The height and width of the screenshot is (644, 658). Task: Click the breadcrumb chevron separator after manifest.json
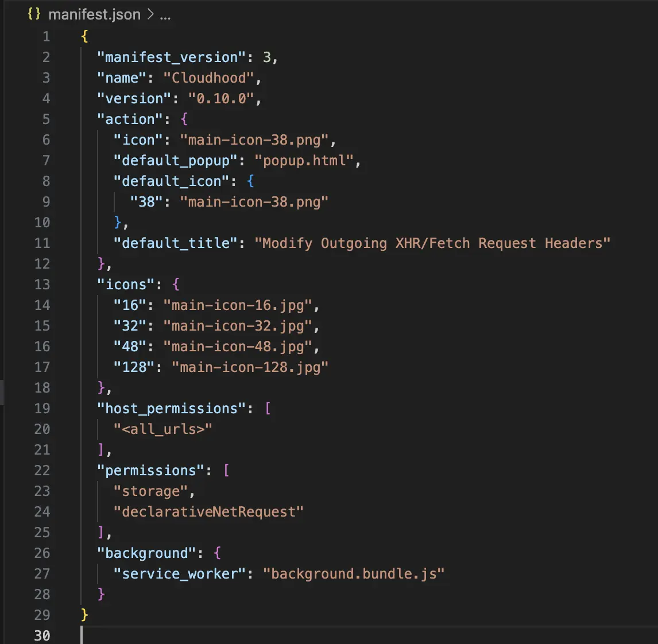click(x=150, y=15)
